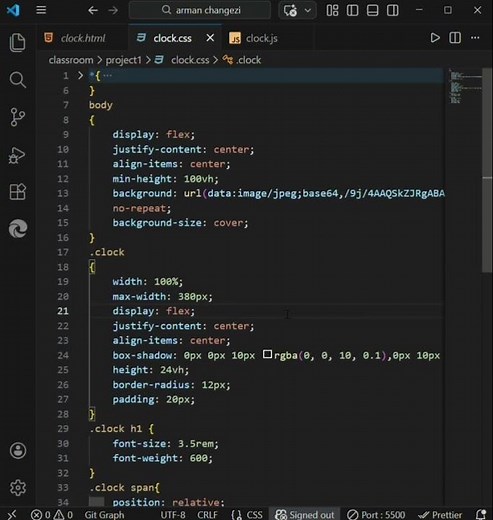The image size is (493, 520).
Task: Open the Source Control view
Action: point(17,117)
